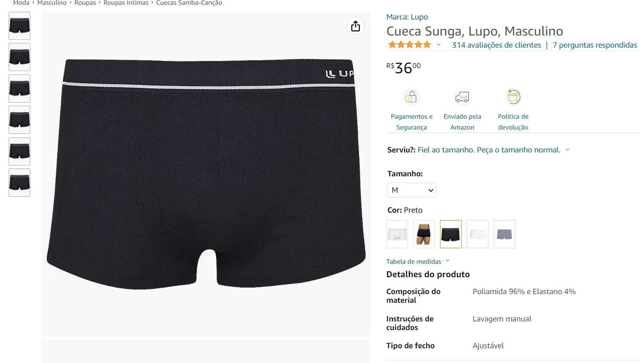The width and height of the screenshot is (644, 363).
Task: Click the share icon on product image
Action: (355, 26)
